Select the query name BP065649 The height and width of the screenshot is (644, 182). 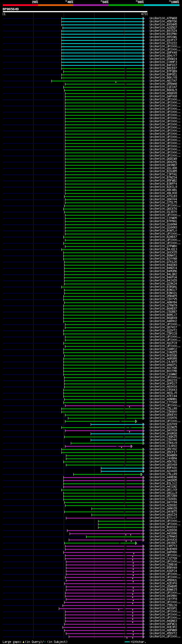(11, 9)
